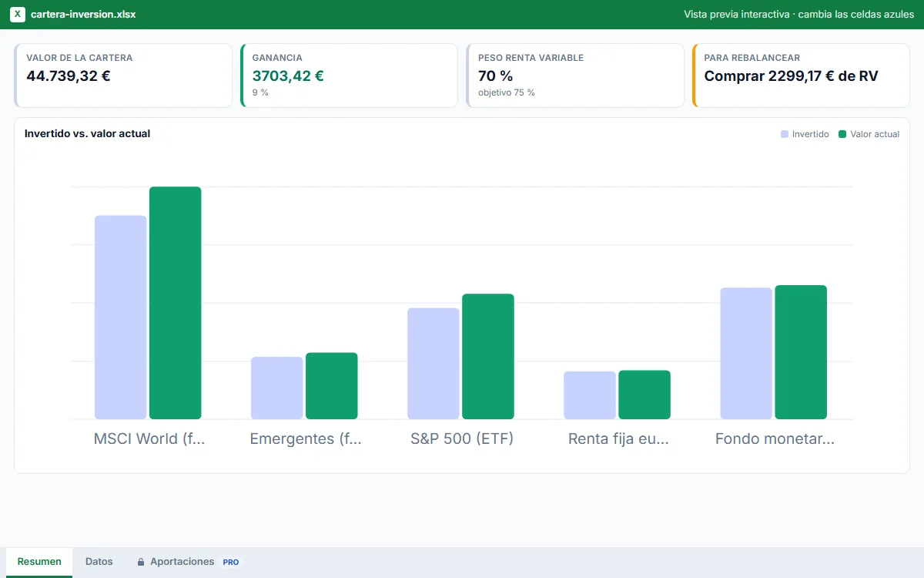Click the "objetivo 75 %" target note
This screenshot has width=924, height=578.
click(507, 92)
